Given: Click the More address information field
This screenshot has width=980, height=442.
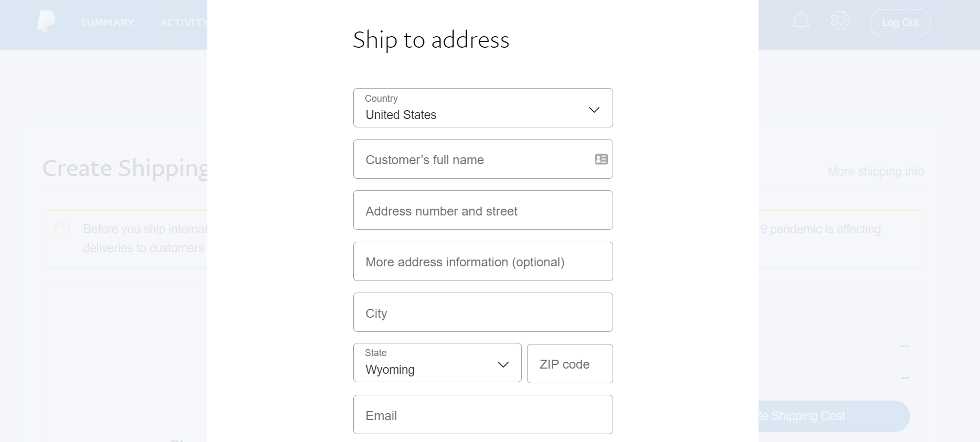Looking at the screenshot, I should [x=483, y=261].
